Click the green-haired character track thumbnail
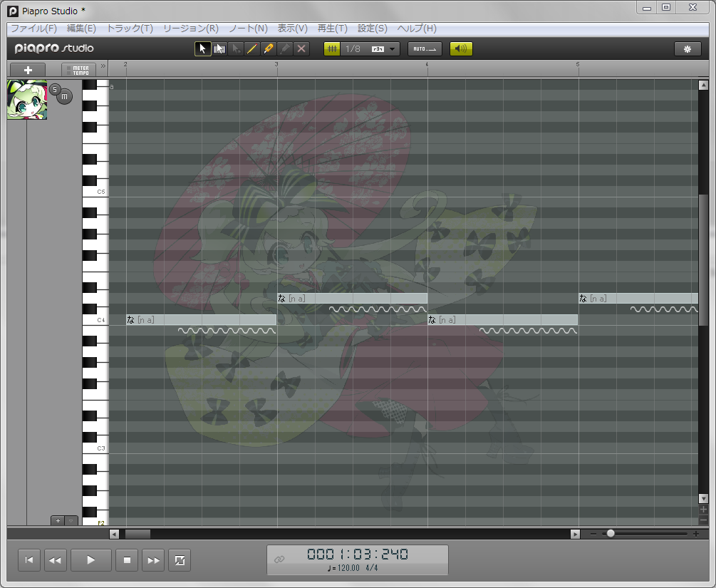716x588 pixels. pos(27,100)
